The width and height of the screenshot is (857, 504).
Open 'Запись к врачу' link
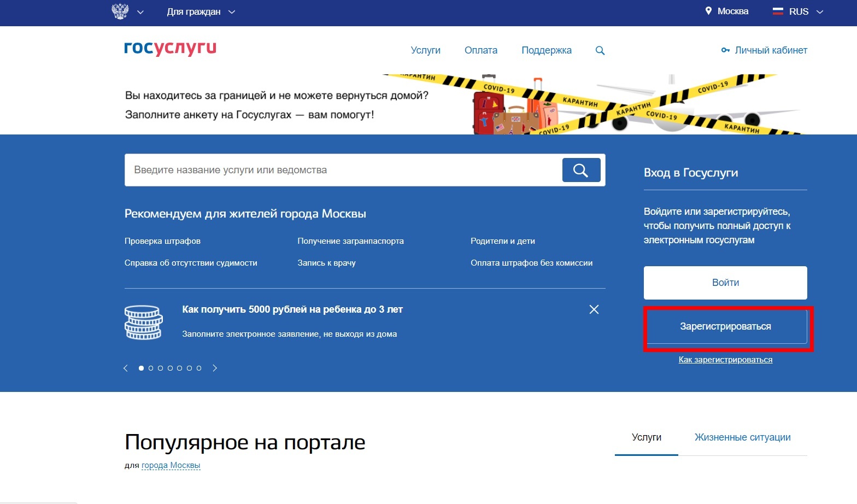[326, 263]
